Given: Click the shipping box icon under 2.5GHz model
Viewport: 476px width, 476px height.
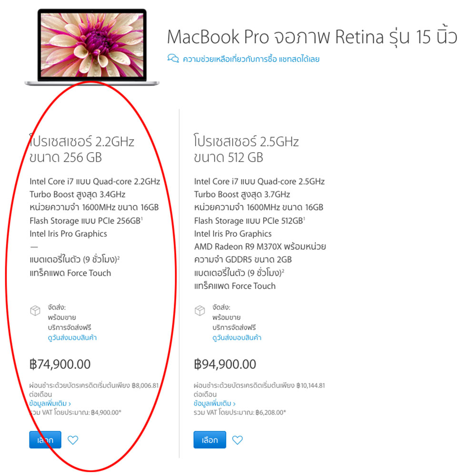Looking at the screenshot, I should coord(200,311).
